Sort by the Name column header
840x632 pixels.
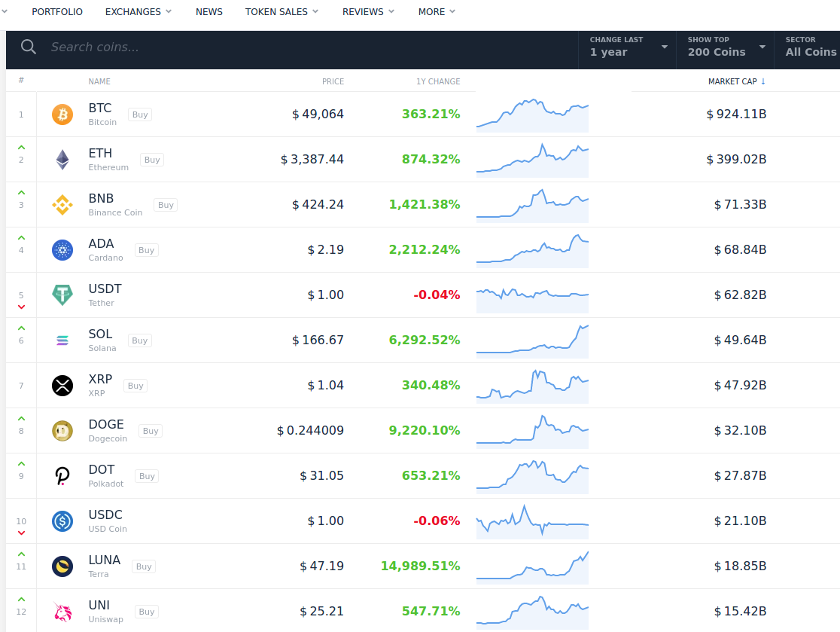[99, 81]
